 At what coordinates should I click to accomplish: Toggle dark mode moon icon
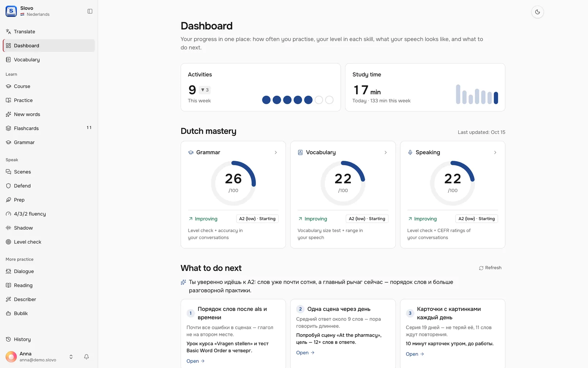click(537, 12)
